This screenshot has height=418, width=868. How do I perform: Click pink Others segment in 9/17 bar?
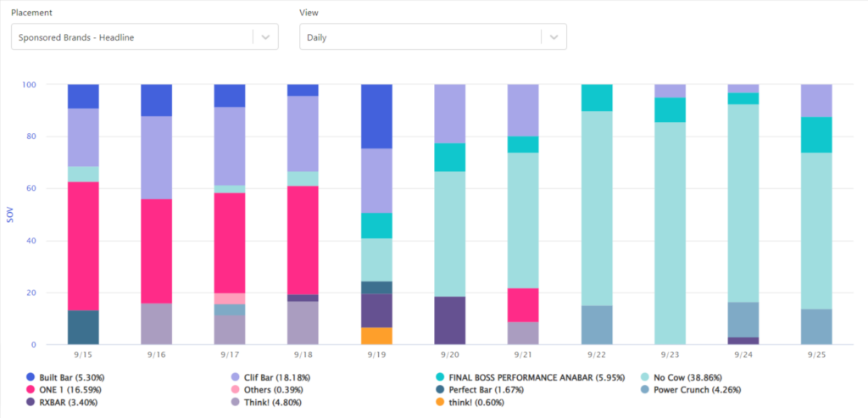pyautogui.click(x=230, y=298)
